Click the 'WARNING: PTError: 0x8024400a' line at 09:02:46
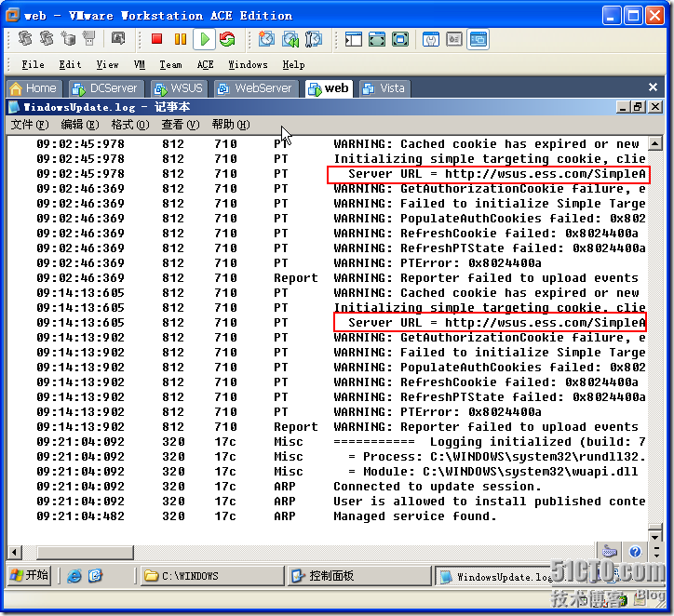The width and height of the screenshot is (674, 616). click(x=438, y=263)
